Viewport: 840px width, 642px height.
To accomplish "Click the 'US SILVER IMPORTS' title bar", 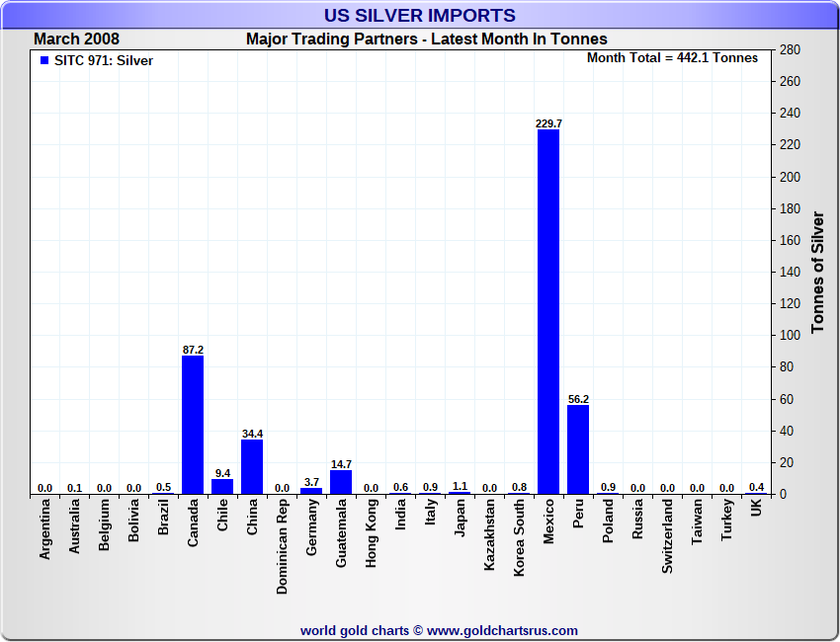I will coord(419,15).
